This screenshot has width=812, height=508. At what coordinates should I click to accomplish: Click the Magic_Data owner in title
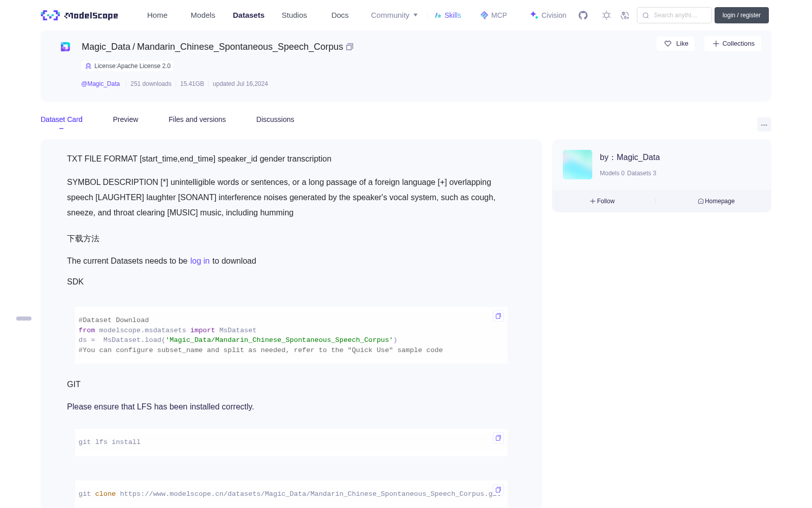(x=106, y=47)
